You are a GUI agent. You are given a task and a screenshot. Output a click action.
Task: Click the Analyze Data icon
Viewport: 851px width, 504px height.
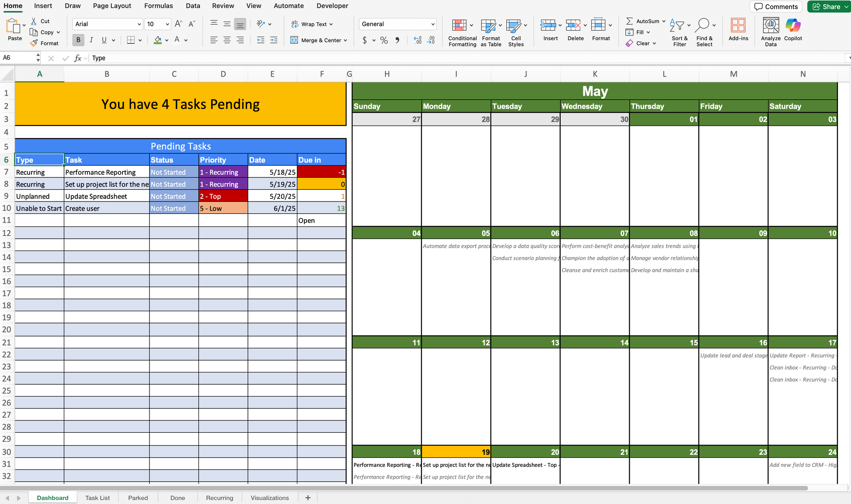pyautogui.click(x=771, y=26)
